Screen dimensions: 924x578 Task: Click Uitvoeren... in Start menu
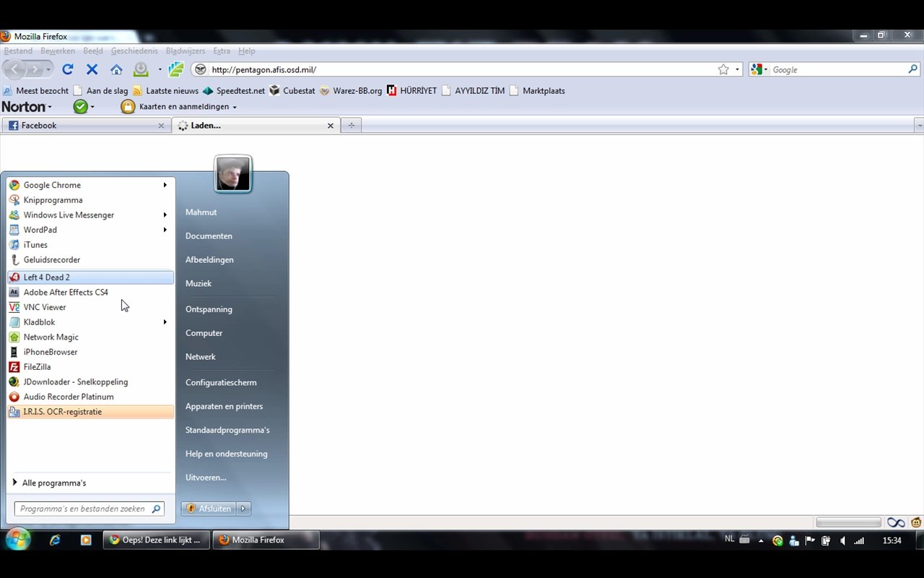click(x=206, y=478)
